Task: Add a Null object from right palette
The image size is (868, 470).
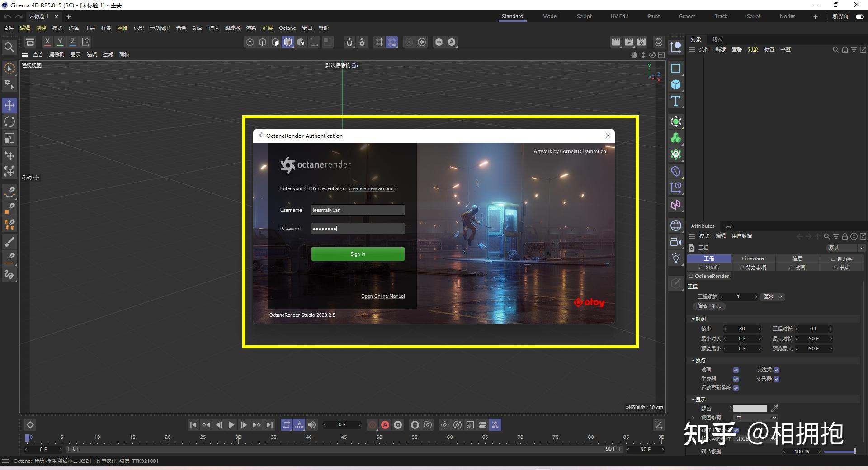Action: (676, 47)
